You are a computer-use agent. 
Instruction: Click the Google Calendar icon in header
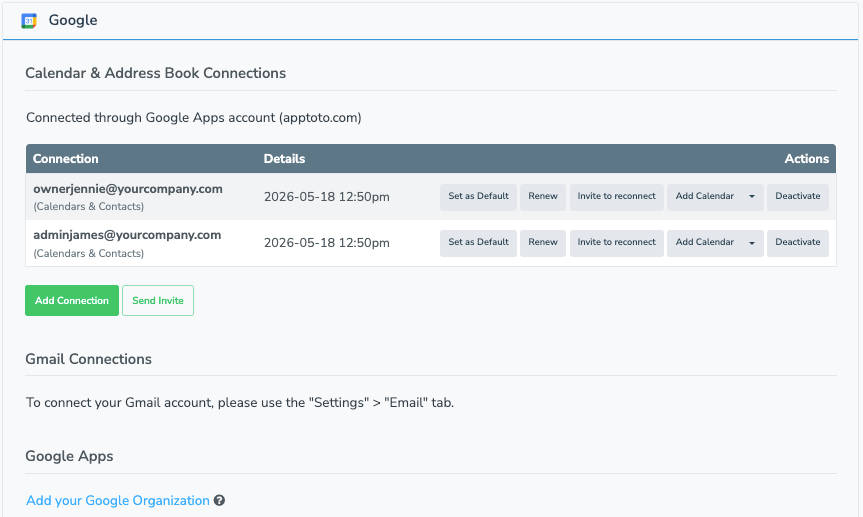pyautogui.click(x=29, y=21)
